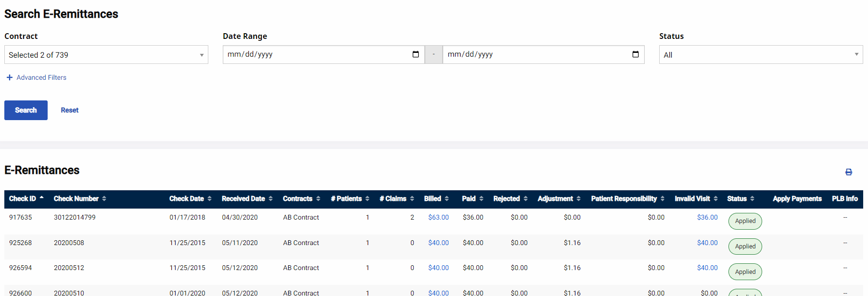Open the end date calendar picker
This screenshot has width=868, height=296.
click(x=635, y=54)
